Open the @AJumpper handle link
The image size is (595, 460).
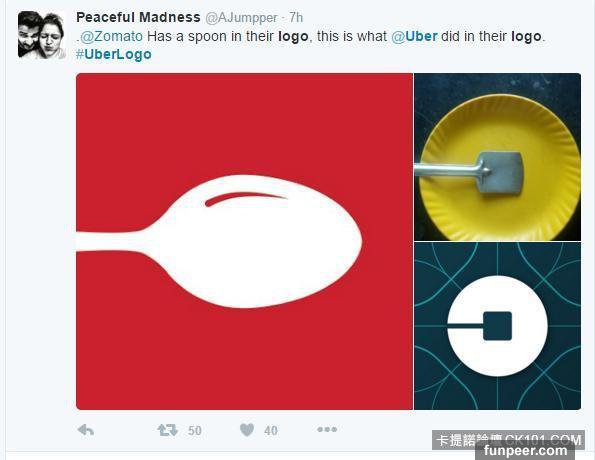(241, 17)
